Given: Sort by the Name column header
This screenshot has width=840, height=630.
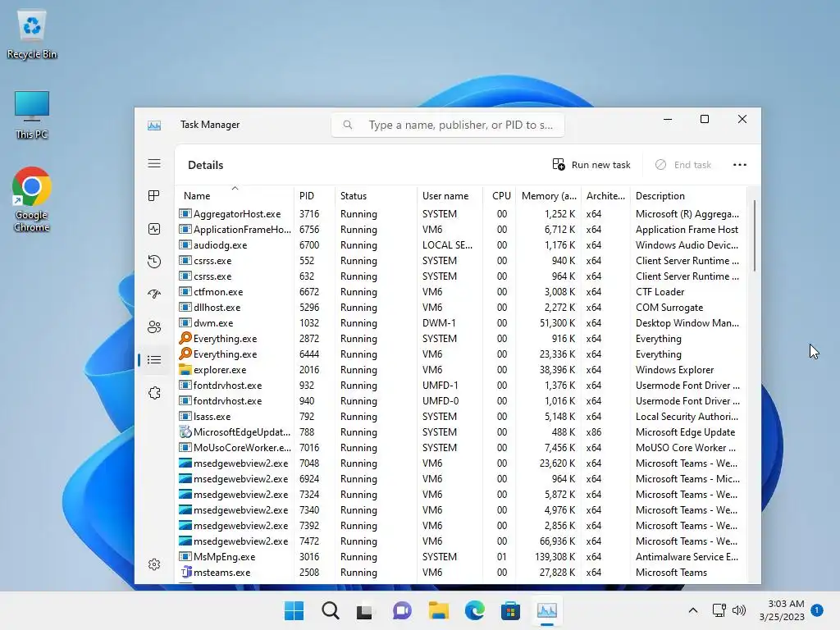Looking at the screenshot, I should (234, 196).
